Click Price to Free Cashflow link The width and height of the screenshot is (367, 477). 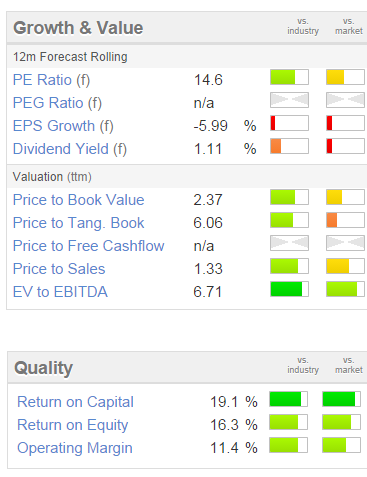click(89, 246)
